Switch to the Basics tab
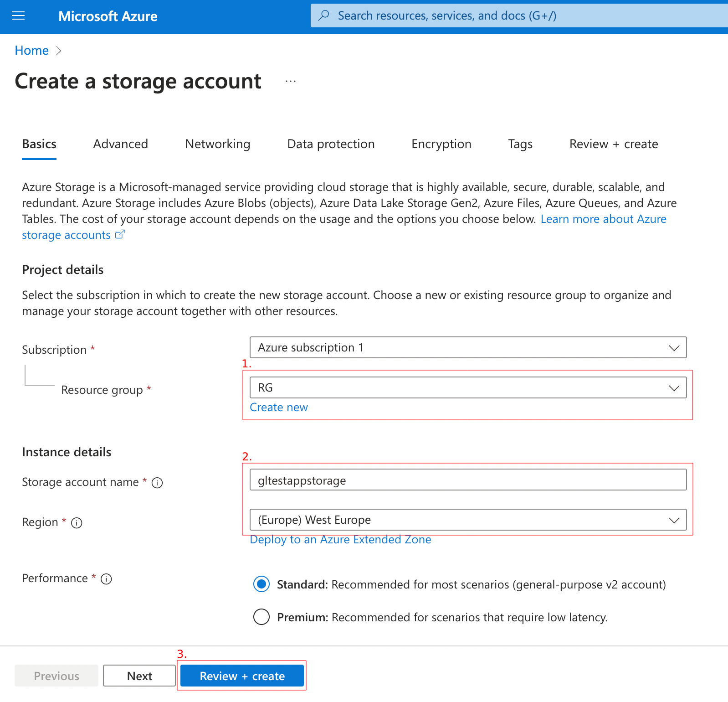Viewport: 728px width, 702px height. pos(39,144)
